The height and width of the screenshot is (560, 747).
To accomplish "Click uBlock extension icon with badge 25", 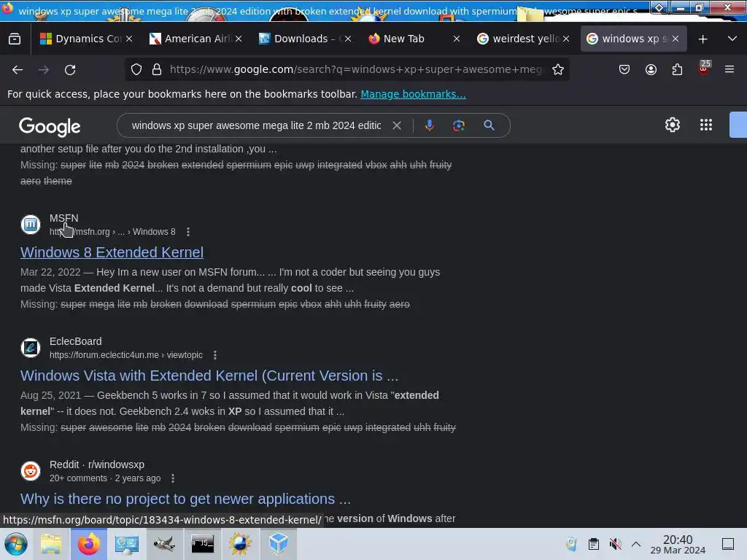I will point(703,69).
